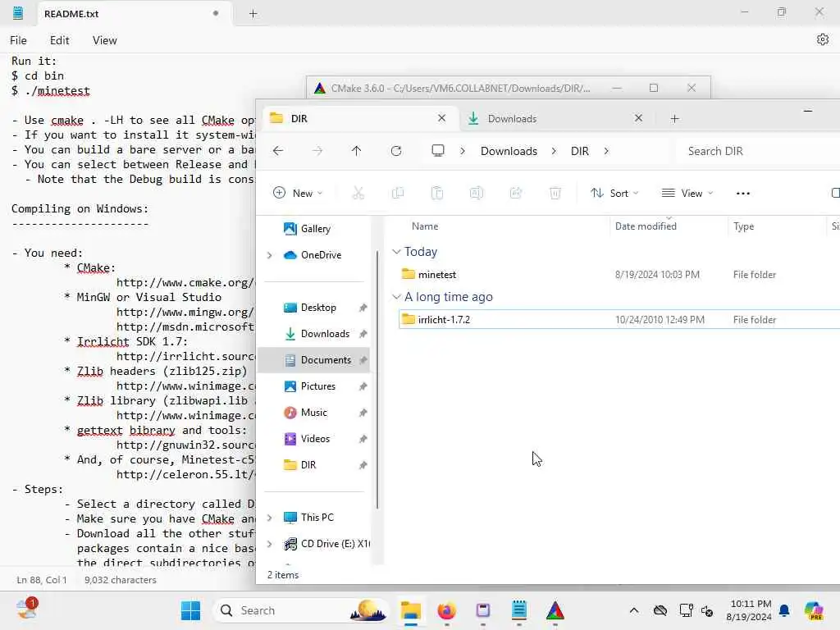Open the Edit menu in Notepad

click(59, 40)
